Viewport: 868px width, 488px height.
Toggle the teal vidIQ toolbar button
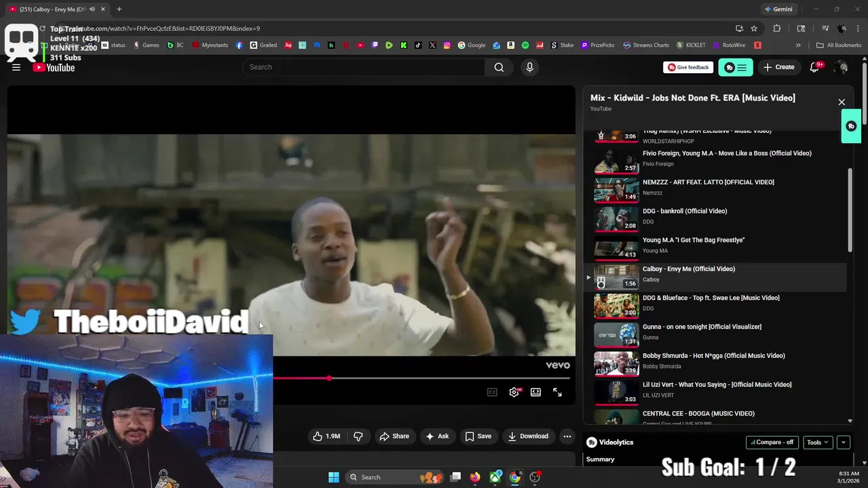pos(736,67)
